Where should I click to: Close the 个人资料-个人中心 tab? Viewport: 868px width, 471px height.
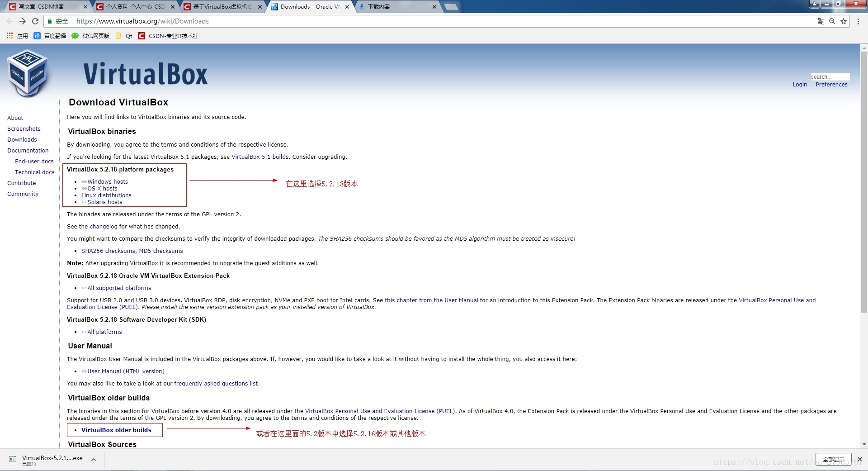173,7
